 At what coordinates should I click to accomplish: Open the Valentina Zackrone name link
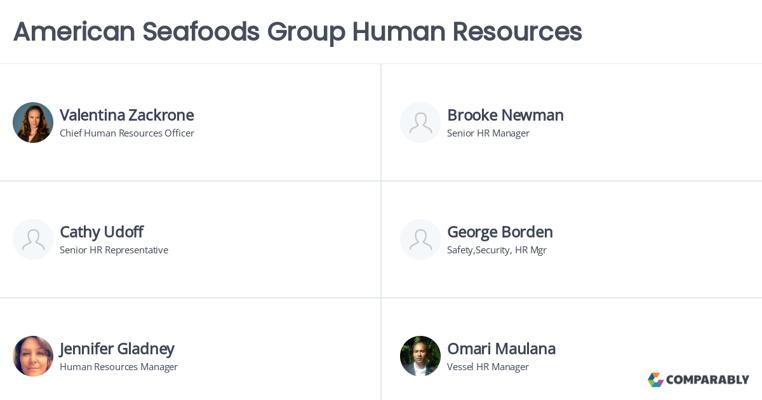[x=127, y=115]
